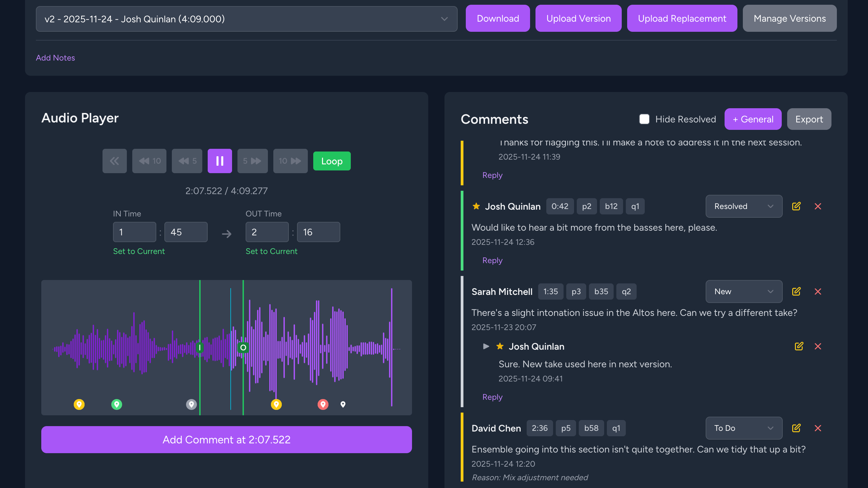
Task: Open the version selector dropdown
Action: click(246, 19)
